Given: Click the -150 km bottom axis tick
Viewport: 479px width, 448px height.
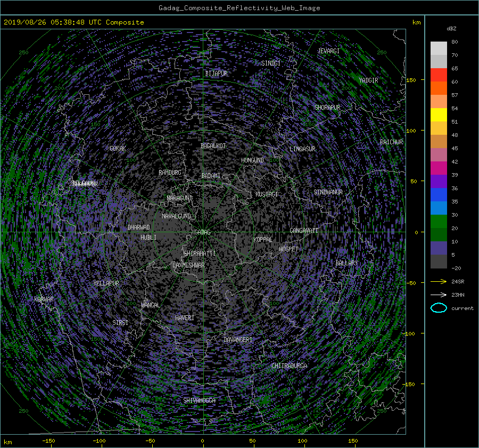Looking at the screenshot, I should tap(48, 441).
